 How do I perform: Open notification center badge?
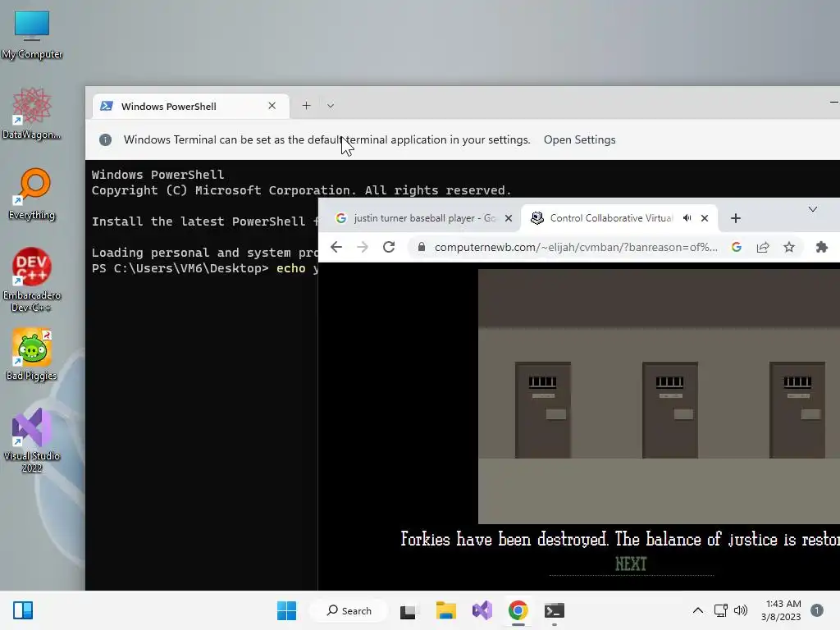[x=817, y=610]
